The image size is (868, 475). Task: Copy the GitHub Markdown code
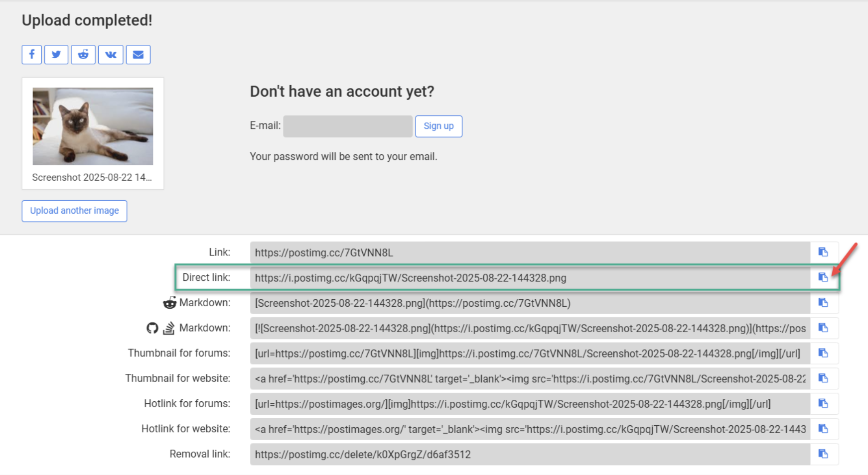point(823,328)
